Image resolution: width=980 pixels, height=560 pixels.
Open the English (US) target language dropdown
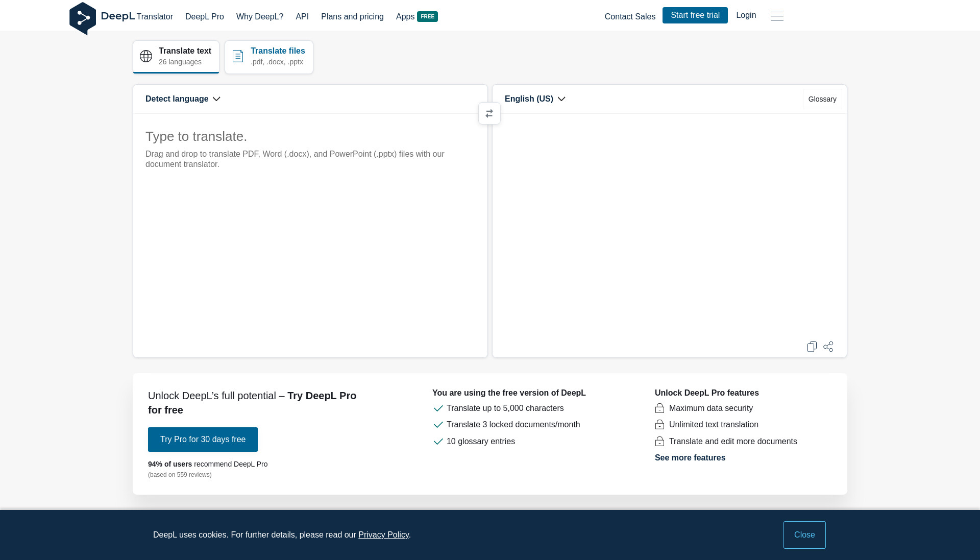pos(535,99)
